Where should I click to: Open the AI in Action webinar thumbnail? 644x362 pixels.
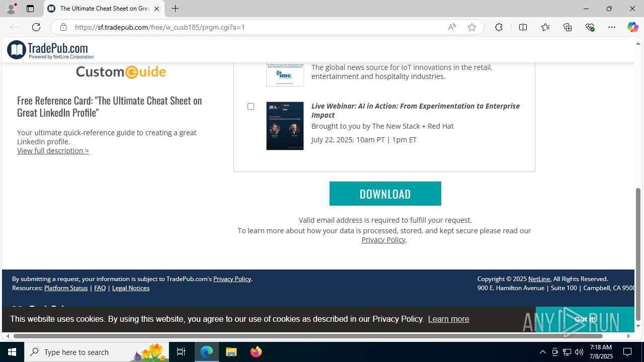(285, 126)
